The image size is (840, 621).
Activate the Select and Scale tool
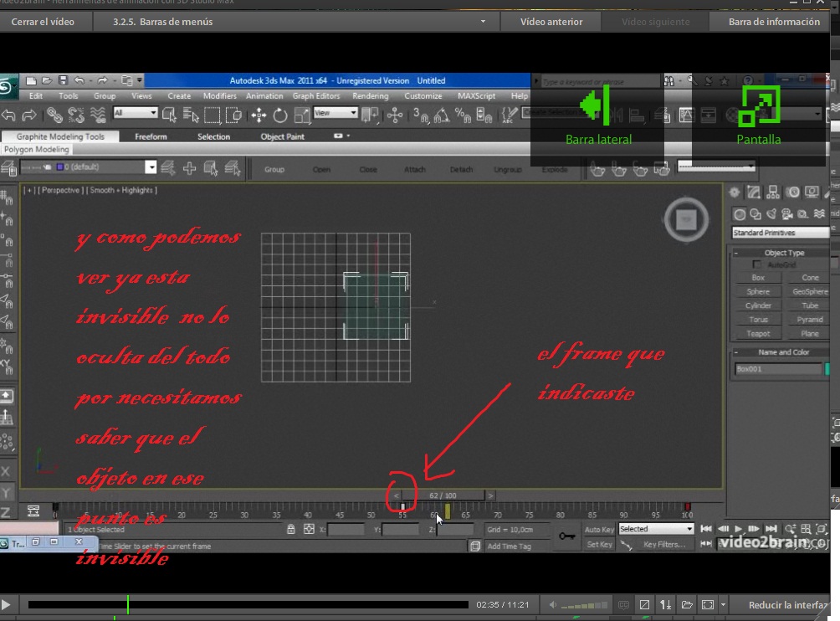[x=301, y=115]
